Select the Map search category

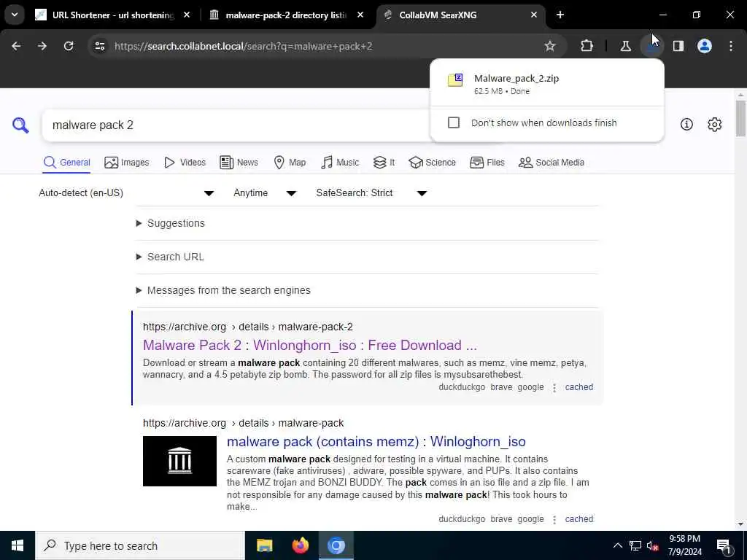[290, 163]
